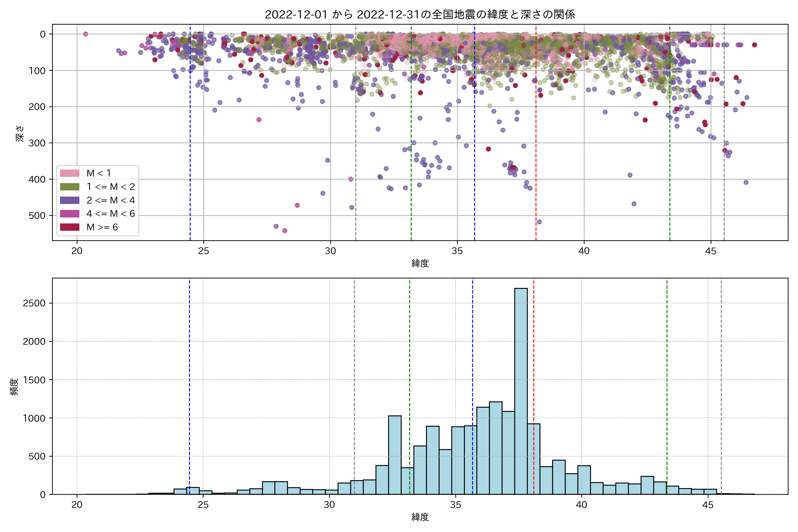Click the 2500 tick label on histogram
Screen dimensions: 798x532
pos(34,303)
